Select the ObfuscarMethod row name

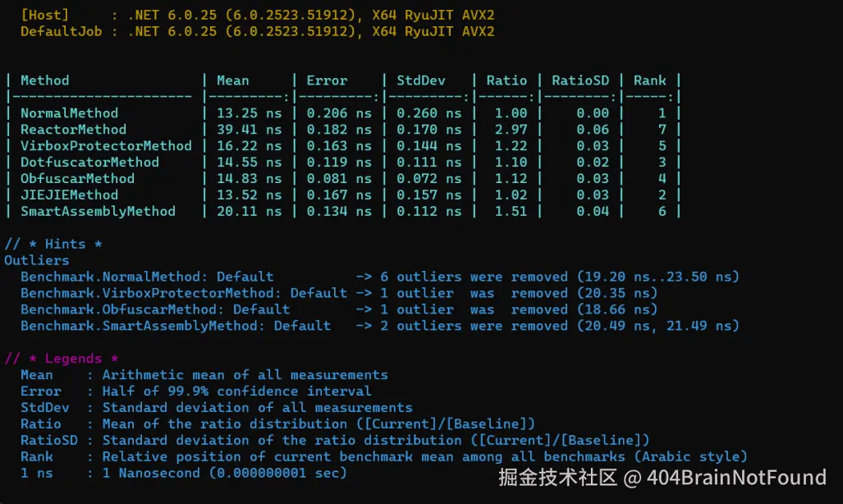[77, 179]
